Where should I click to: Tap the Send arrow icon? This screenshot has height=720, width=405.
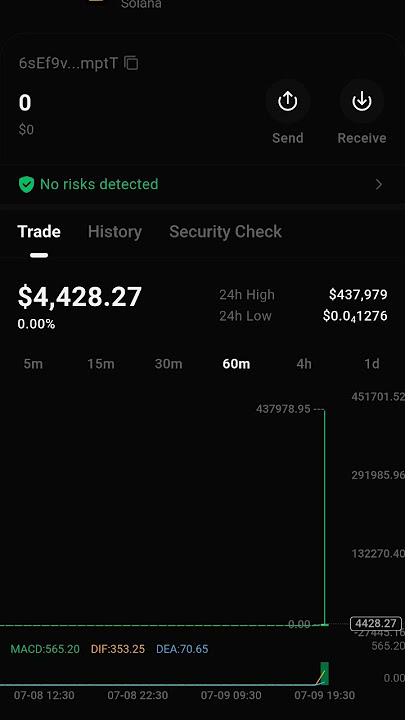coord(287,101)
